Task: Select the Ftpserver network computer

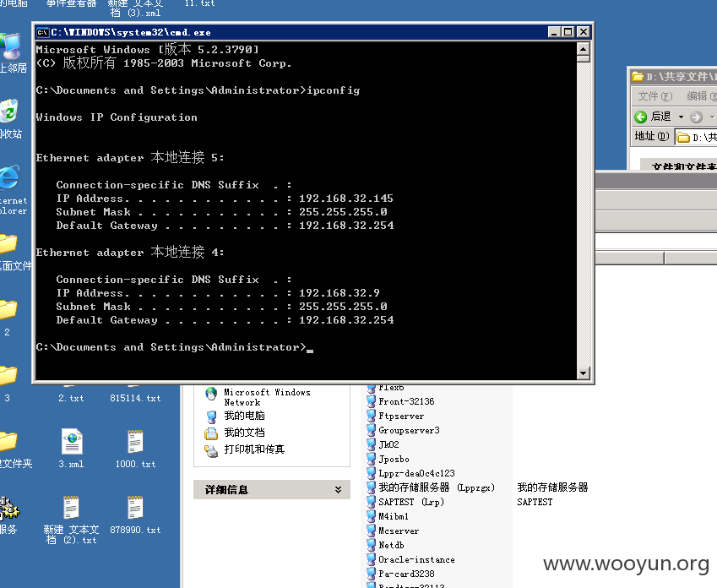Action: (400, 416)
